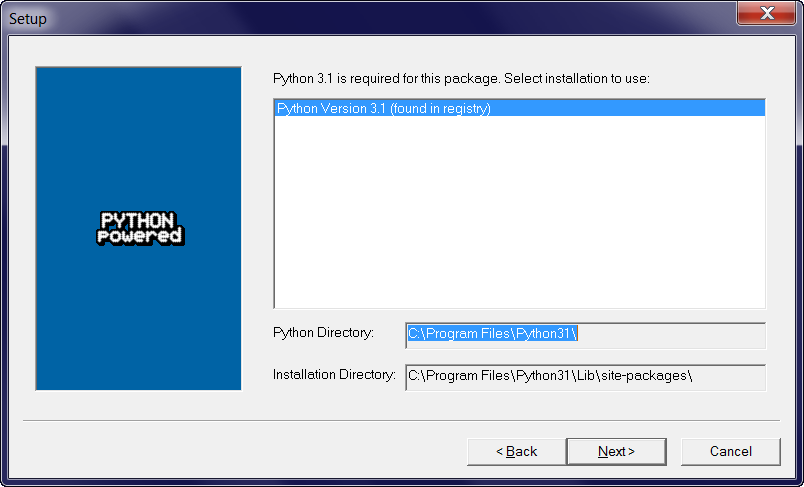Viewport: 804px width, 487px height.
Task: Click the "Python Directory:" label
Action: [x=323, y=333]
